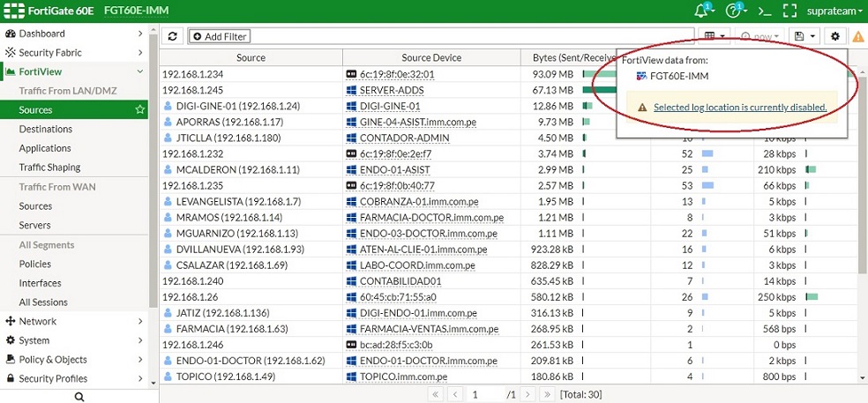This screenshot has width=868, height=403.
Task: Toggle favorite star on Sources
Action: coord(140,109)
